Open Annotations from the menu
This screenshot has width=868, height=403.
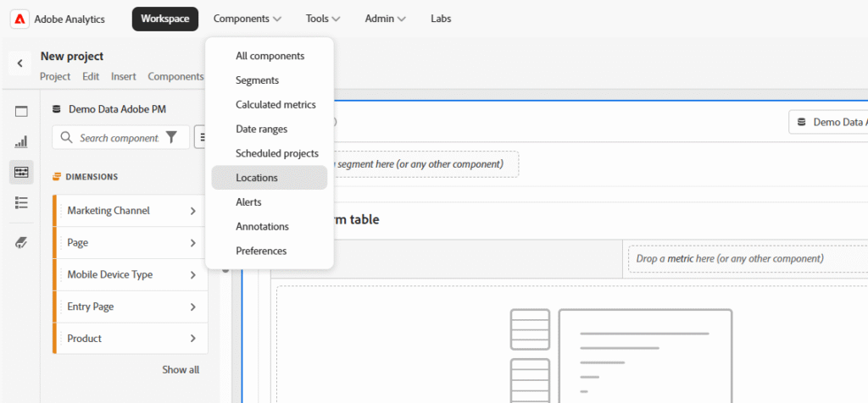coord(270,226)
